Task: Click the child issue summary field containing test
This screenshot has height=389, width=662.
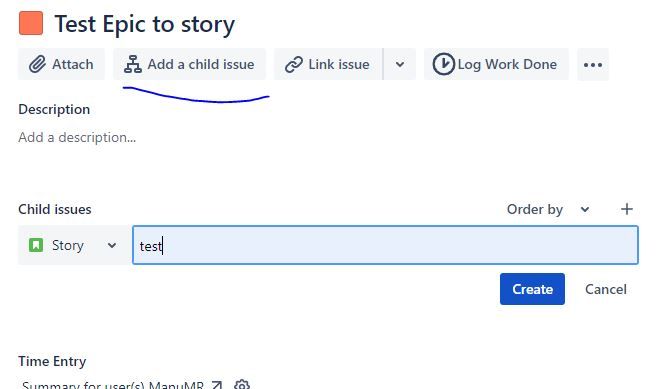Action: [385, 245]
